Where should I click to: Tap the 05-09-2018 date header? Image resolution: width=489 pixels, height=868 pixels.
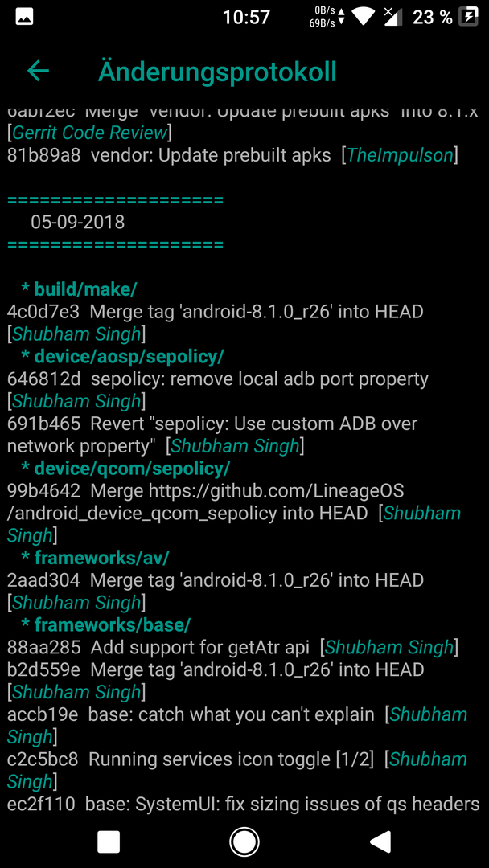coord(77,223)
